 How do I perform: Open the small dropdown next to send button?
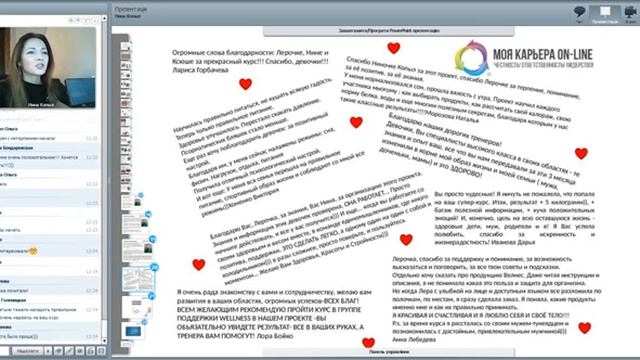click(x=48, y=351)
